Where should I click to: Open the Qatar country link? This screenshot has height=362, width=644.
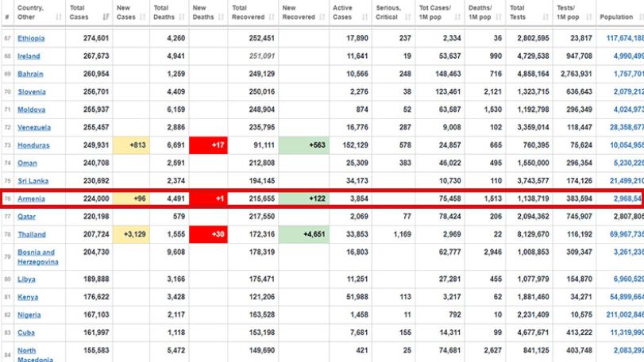tap(27, 217)
